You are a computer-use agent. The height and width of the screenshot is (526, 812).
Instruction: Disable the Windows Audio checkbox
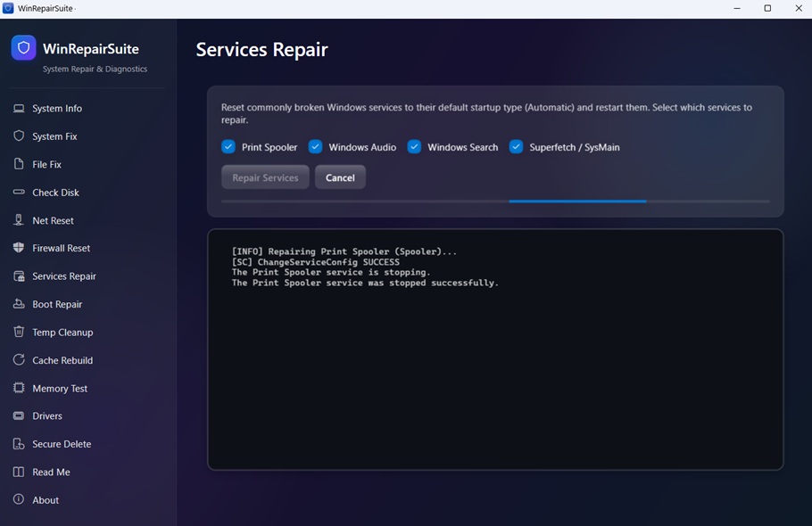[314, 146]
